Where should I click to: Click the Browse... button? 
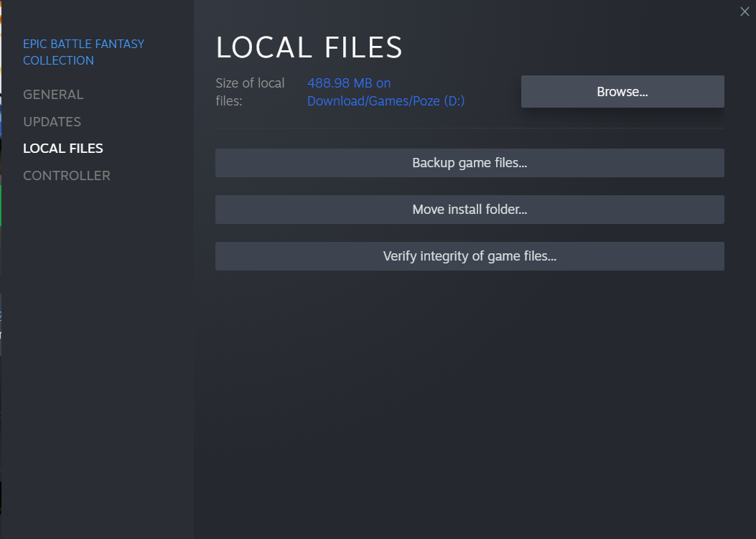pos(622,92)
